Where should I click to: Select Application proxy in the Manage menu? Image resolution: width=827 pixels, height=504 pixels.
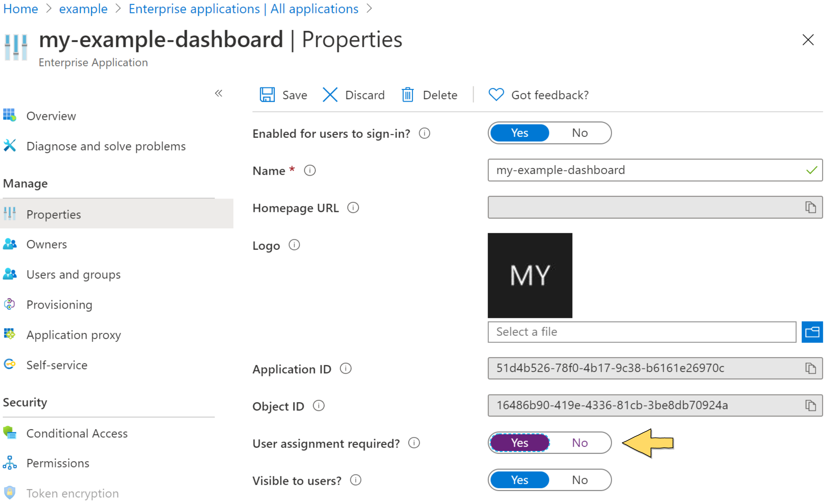point(74,335)
